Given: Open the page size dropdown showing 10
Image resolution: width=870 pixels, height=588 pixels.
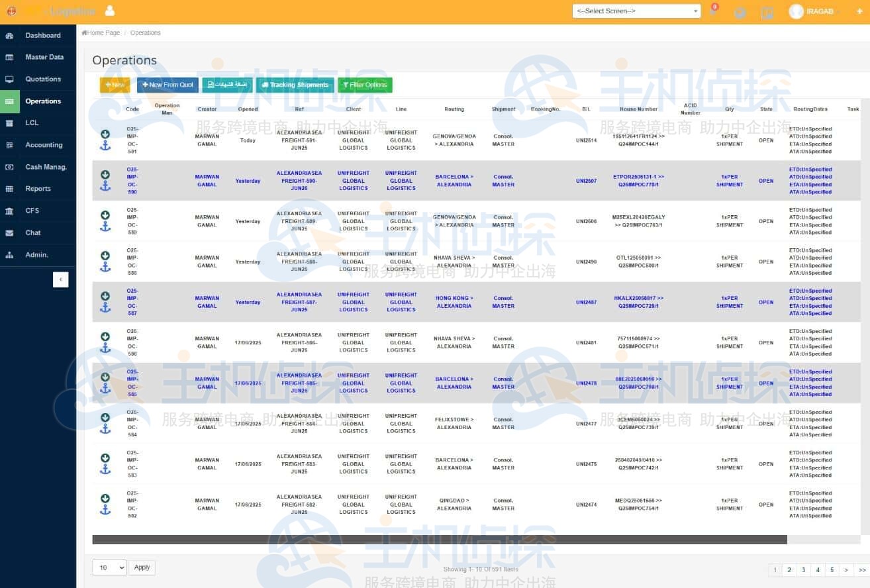Looking at the screenshot, I should [x=109, y=567].
